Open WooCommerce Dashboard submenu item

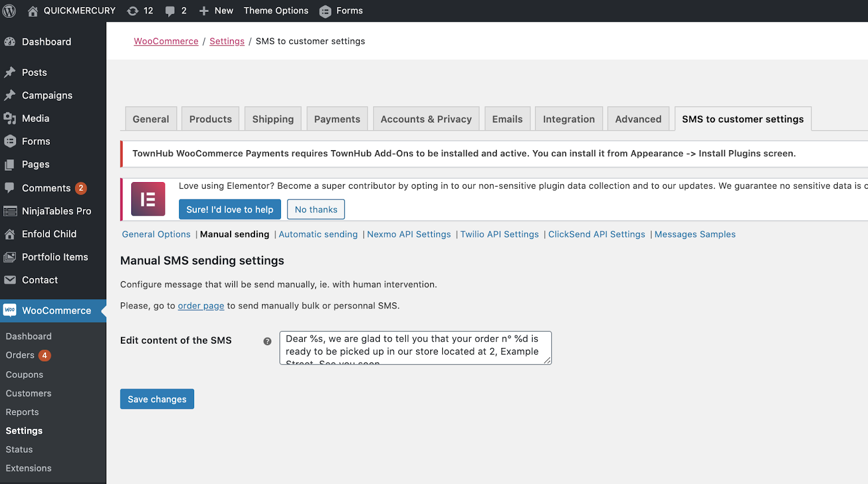point(29,337)
